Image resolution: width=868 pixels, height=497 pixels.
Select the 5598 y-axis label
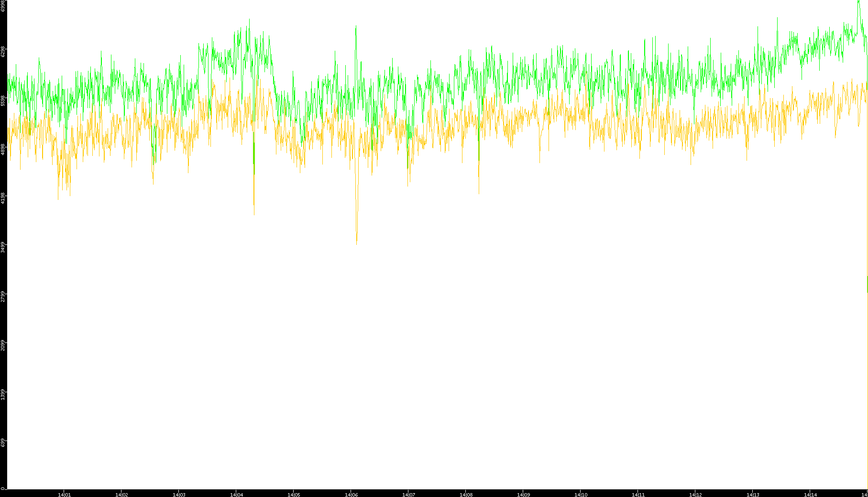[3, 100]
